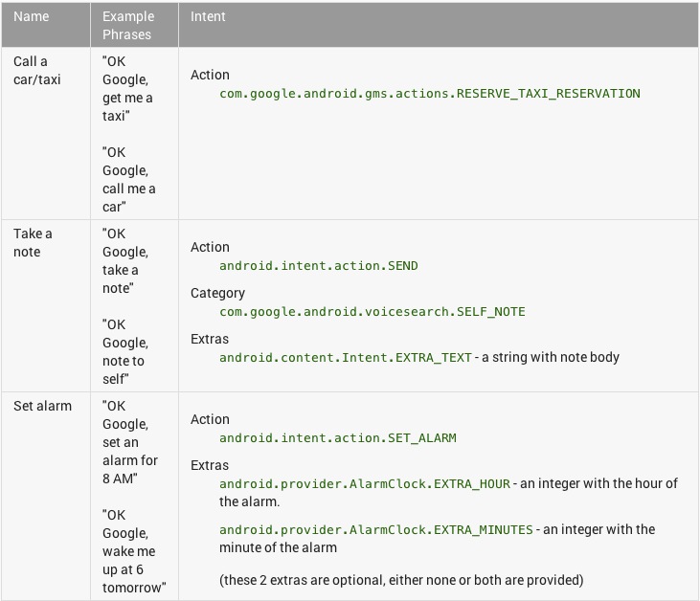
Task: Click the android.intent.action.SEND code text
Action: click(318, 266)
